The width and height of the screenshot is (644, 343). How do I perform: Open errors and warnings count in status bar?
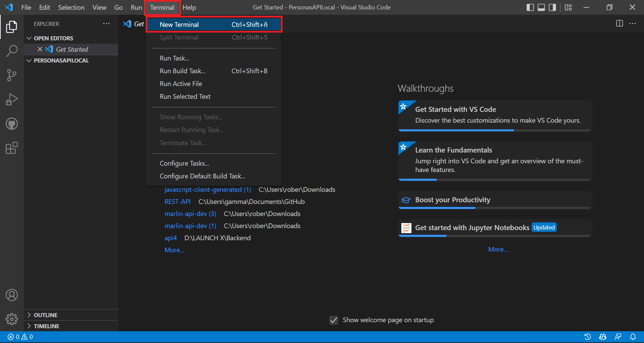20,337
